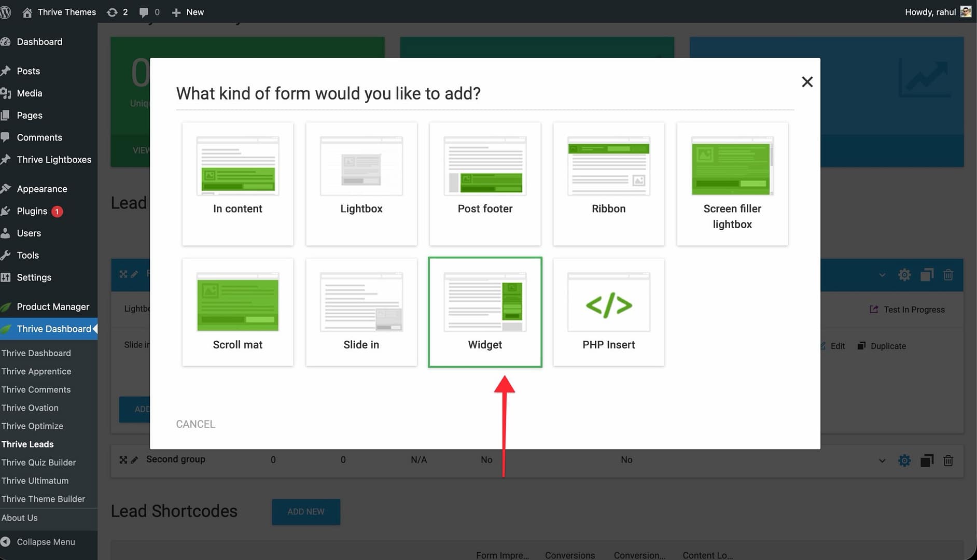Screen dimensions: 977x560
Task: Open Thrive Theme Builder submenu item
Action: (43, 499)
